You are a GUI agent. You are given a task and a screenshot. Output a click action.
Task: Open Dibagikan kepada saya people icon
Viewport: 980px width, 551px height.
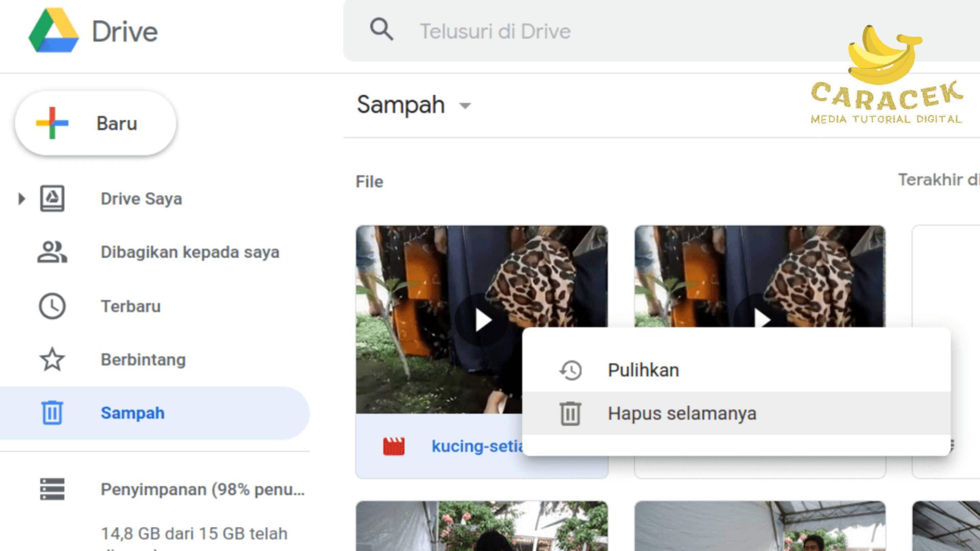52,252
